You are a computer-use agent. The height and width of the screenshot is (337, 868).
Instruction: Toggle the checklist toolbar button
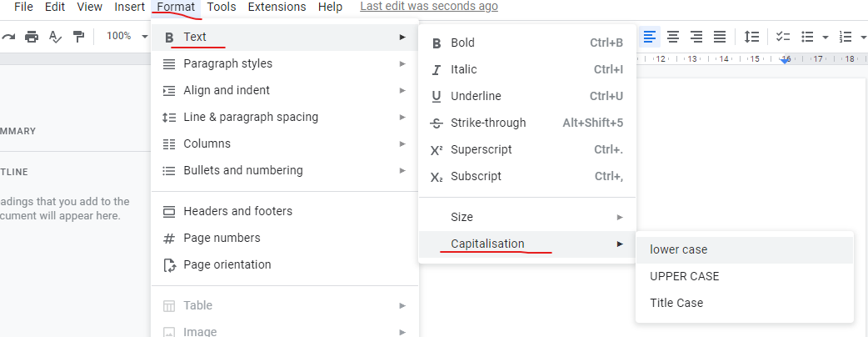(783, 37)
